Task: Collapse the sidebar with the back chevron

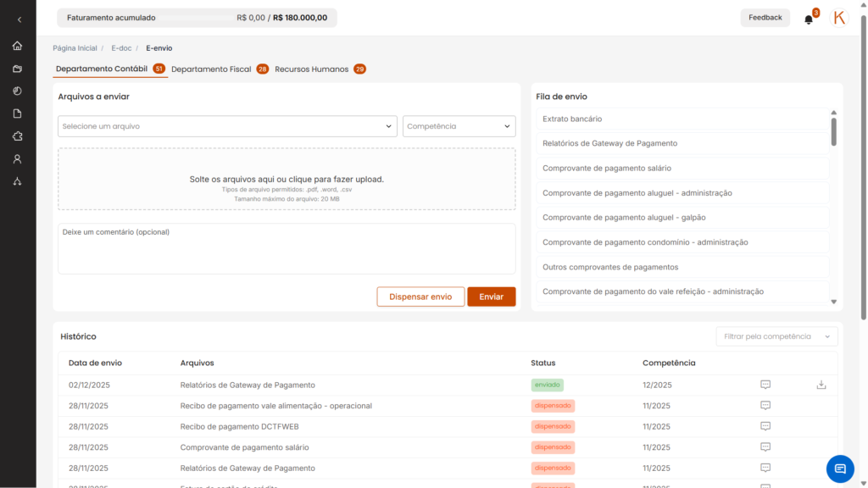Action: 19,19
